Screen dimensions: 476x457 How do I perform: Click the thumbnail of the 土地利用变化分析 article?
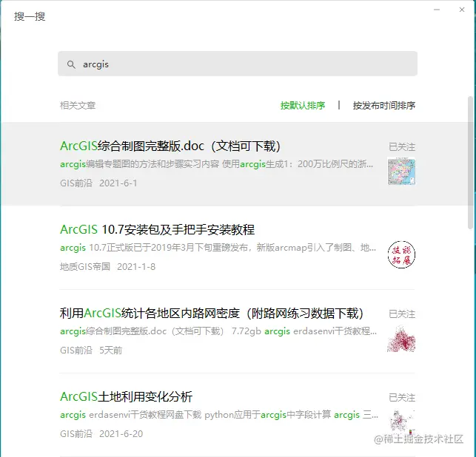pos(401,422)
